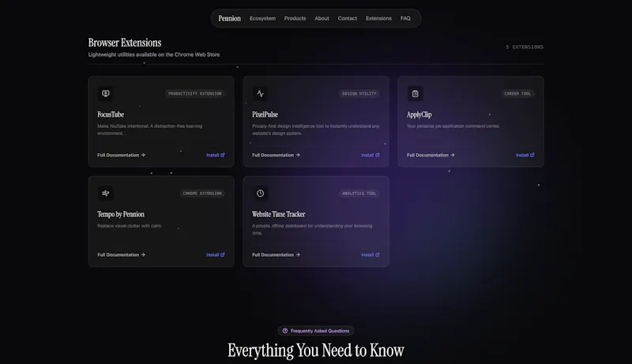Open Full Documentation for ApplyClip
Image resolution: width=632 pixels, height=364 pixels.
(x=431, y=155)
